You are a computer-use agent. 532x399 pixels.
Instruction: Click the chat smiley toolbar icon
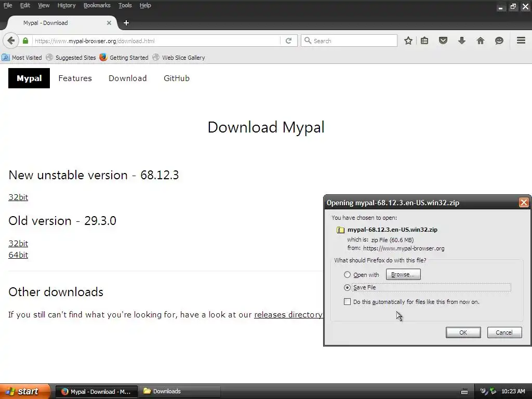tap(499, 41)
